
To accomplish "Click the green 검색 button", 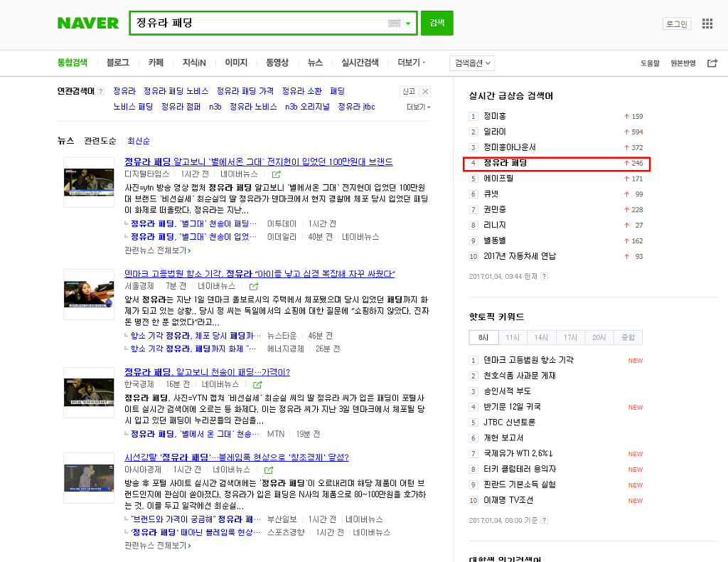I will coord(437,23).
